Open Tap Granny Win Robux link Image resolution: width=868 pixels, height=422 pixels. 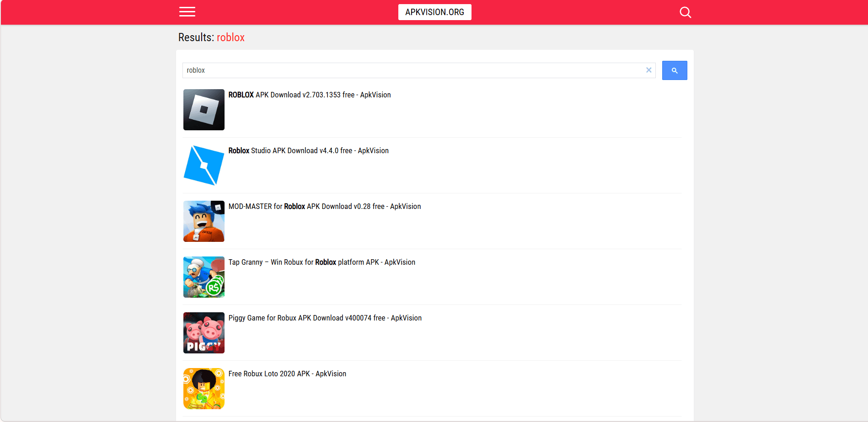[321, 262]
